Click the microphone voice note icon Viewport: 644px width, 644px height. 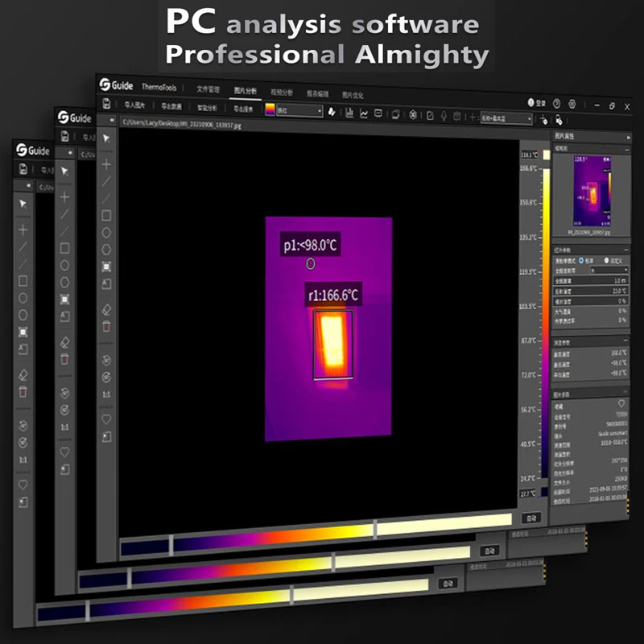[x=444, y=116]
